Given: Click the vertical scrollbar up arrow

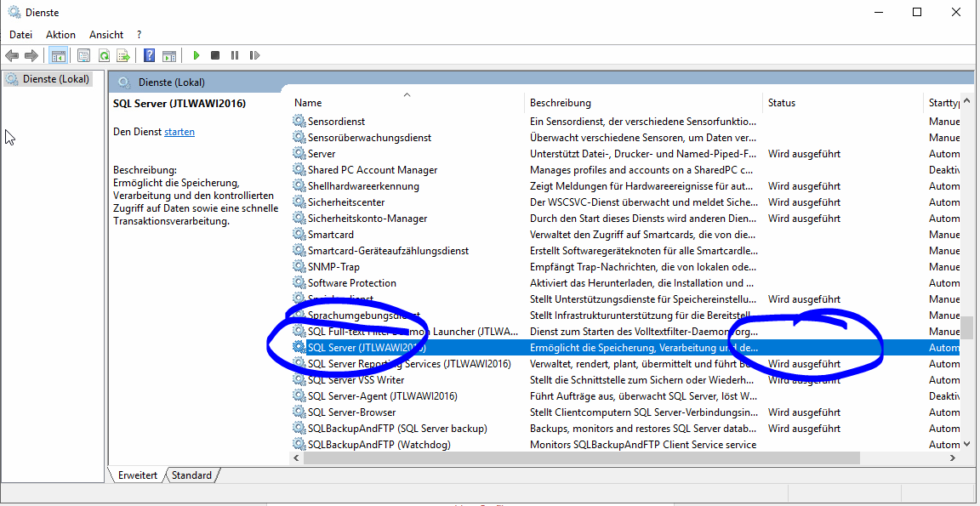Looking at the screenshot, I should point(967,100).
